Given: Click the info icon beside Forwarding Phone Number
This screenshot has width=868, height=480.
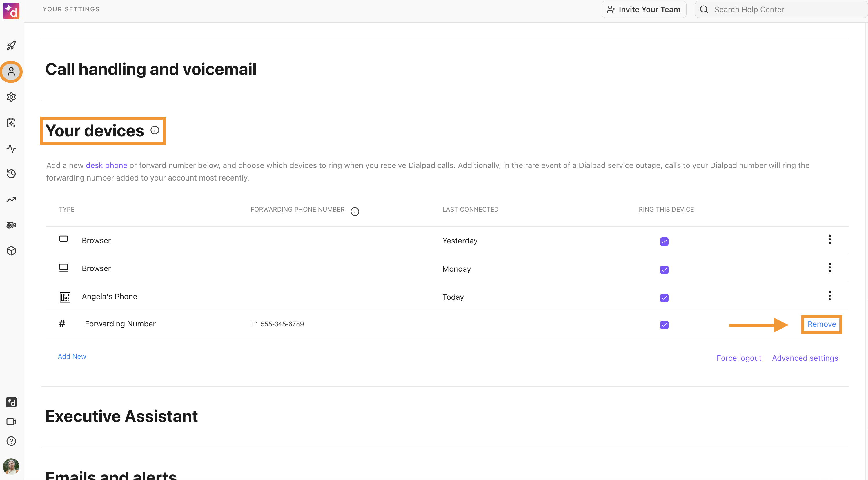Looking at the screenshot, I should click(355, 212).
